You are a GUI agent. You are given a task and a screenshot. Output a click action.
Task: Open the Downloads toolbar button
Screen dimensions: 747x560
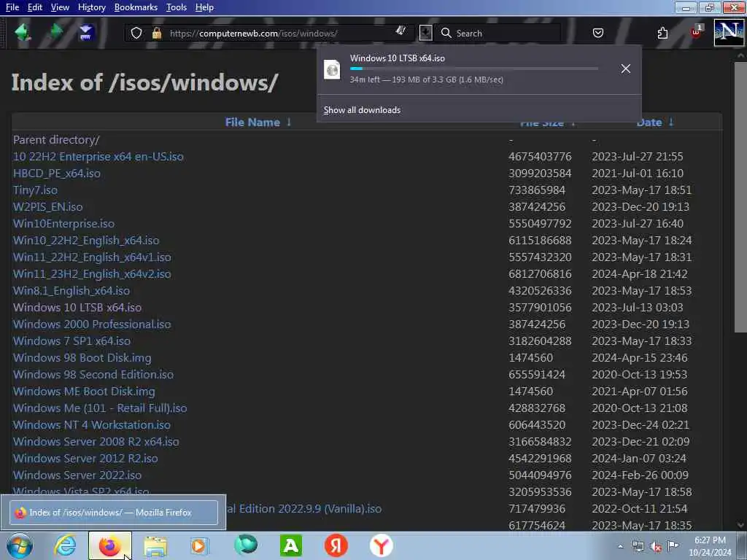tap(425, 33)
